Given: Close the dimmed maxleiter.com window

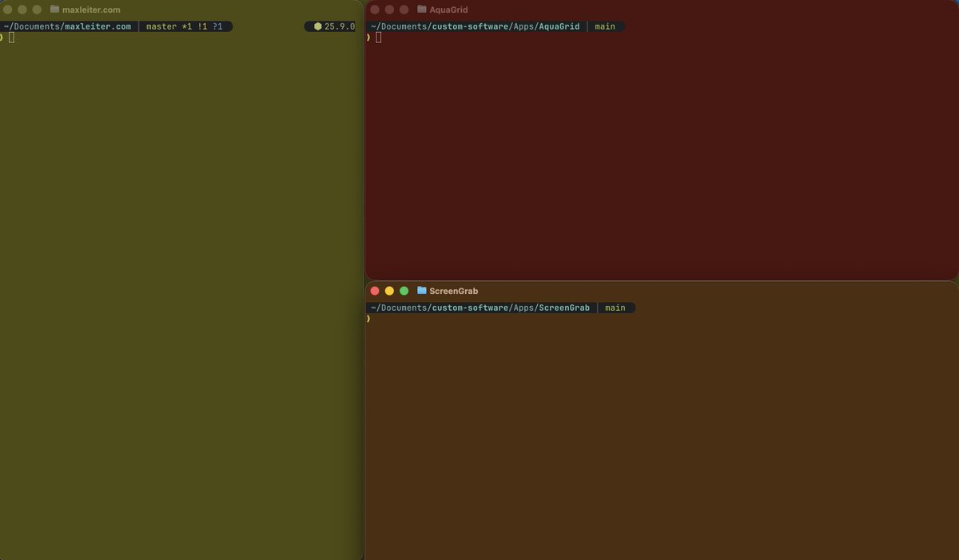Looking at the screenshot, I should [8, 10].
